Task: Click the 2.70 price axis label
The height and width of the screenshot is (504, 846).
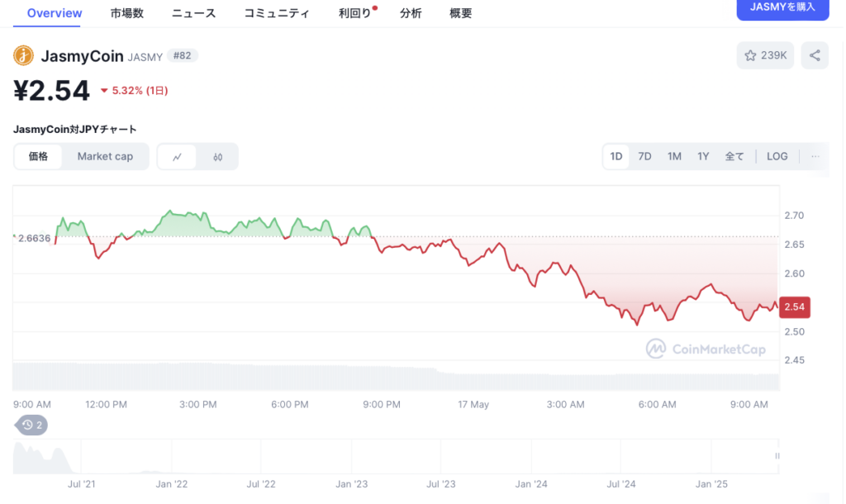Action: click(794, 216)
